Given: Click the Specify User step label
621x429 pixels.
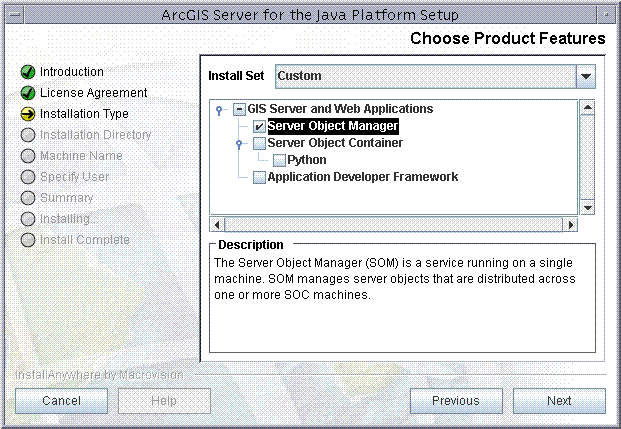Looking at the screenshot, I should [74, 177].
